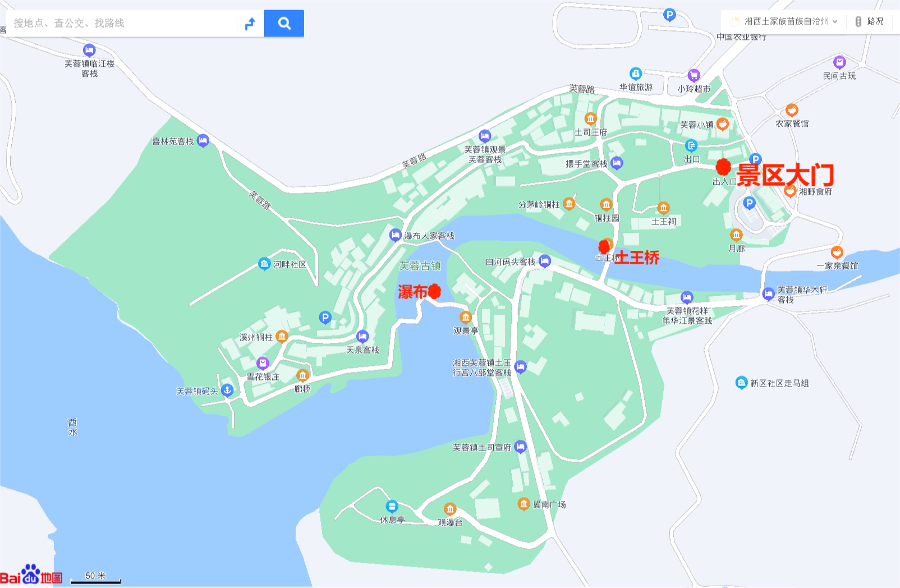Click the 休息亭 pavilion icon
The image size is (900, 588).
(x=392, y=507)
